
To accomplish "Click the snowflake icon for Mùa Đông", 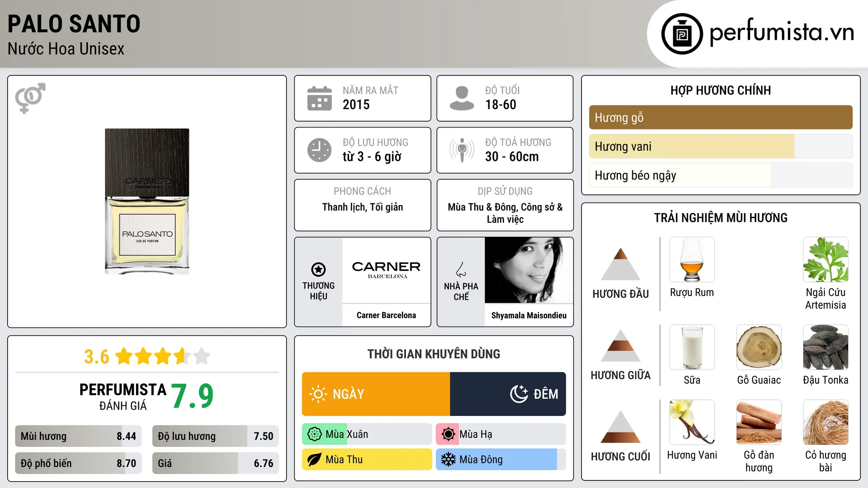I will 448,460.
